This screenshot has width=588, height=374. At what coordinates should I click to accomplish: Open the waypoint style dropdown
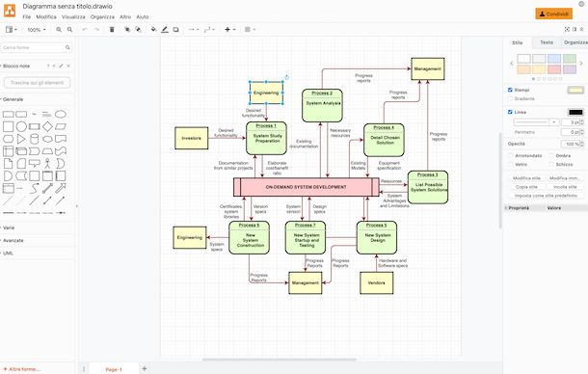click(209, 29)
